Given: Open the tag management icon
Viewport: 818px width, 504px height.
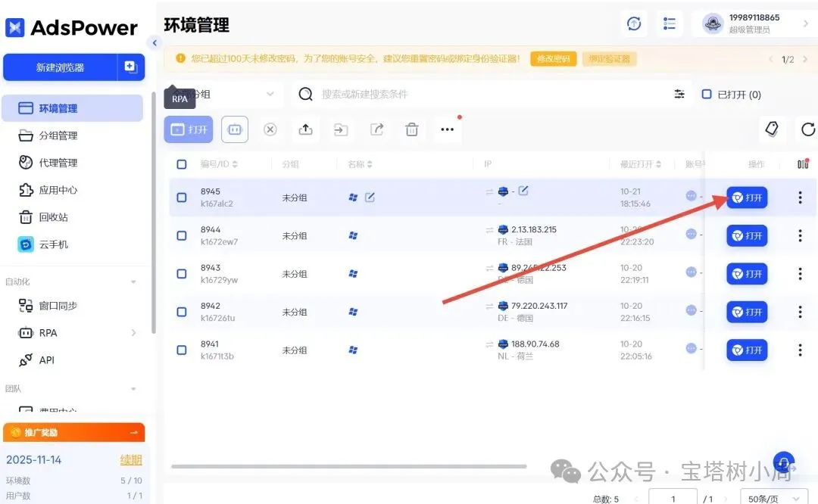Looking at the screenshot, I should pos(772,129).
